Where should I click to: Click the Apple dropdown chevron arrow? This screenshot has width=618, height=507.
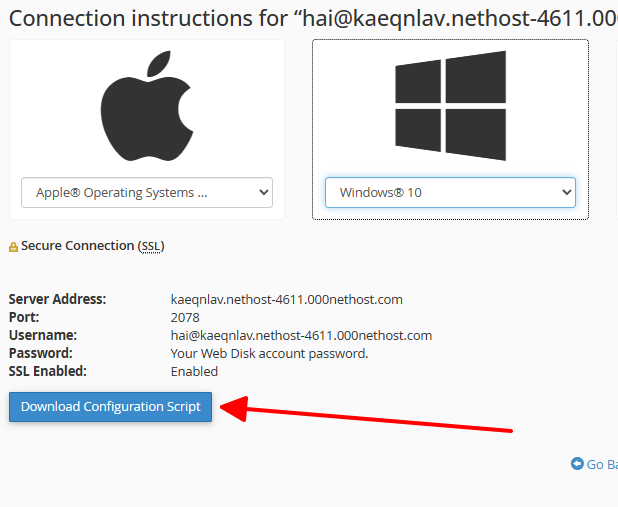(264, 192)
